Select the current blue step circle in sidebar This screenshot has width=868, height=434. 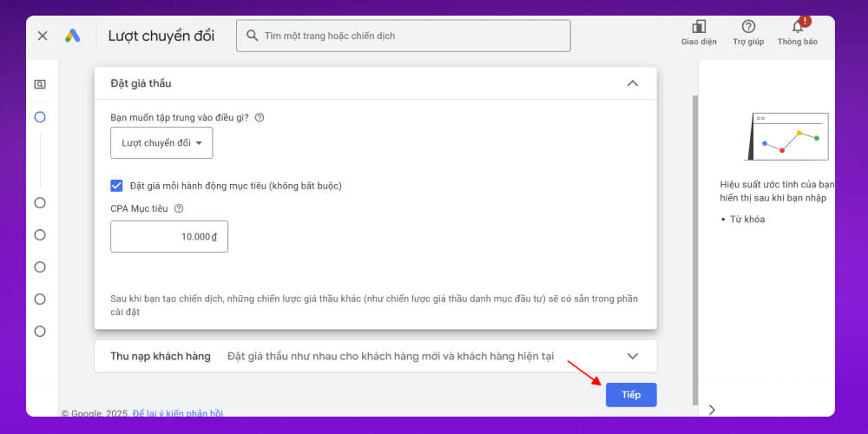[40, 117]
